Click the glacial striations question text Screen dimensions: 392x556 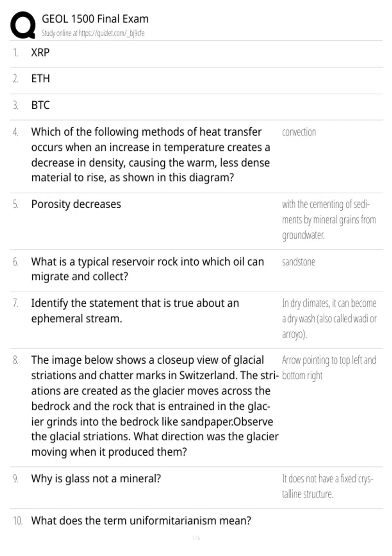coord(155,406)
